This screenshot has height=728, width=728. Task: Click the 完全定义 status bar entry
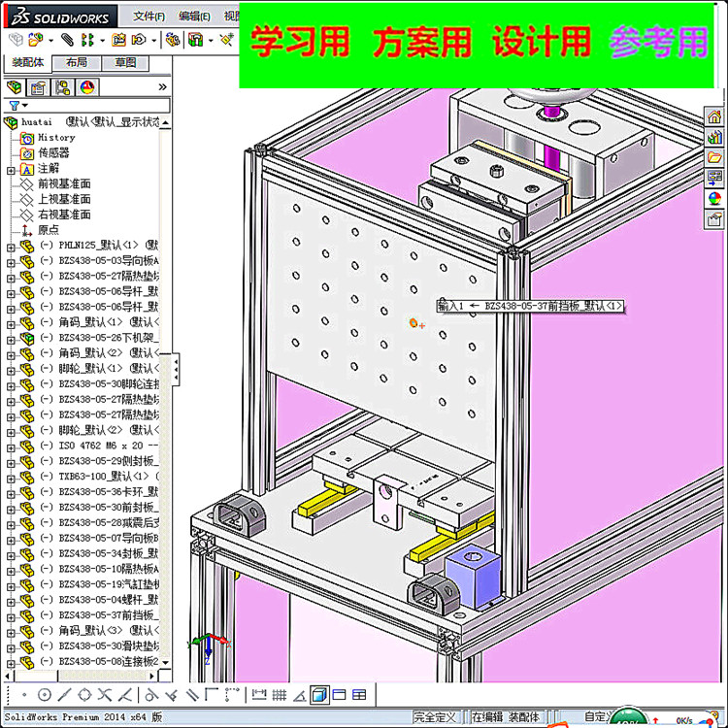pyautogui.click(x=436, y=717)
